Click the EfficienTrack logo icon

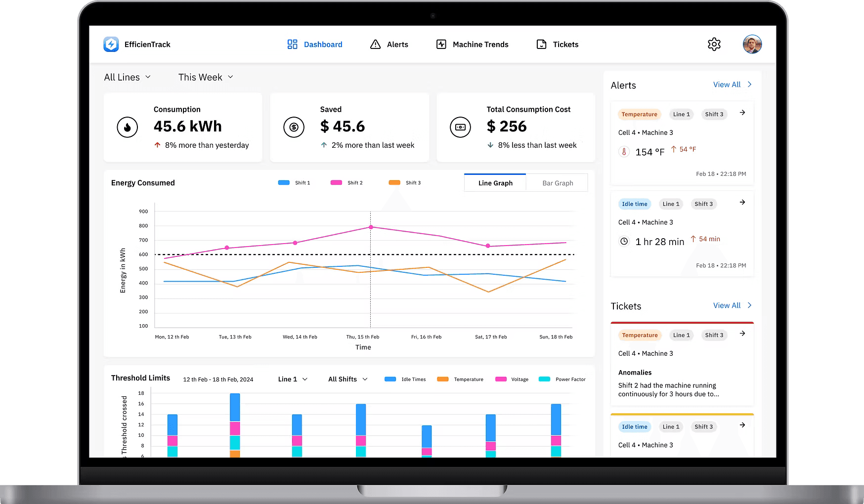pos(111,44)
